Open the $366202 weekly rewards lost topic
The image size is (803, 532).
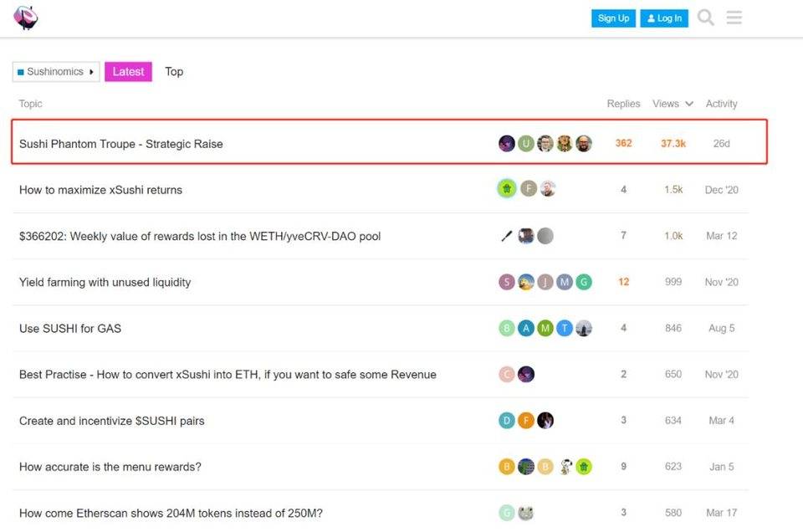(200, 236)
